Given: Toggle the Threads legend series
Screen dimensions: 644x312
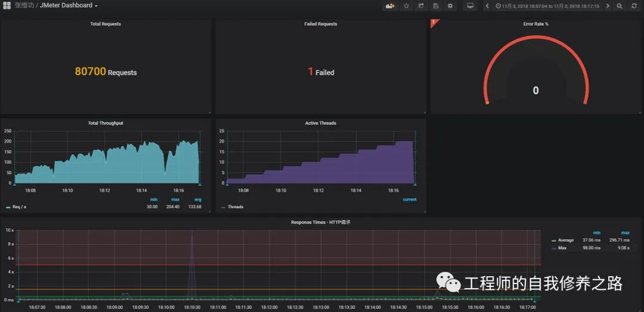Looking at the screenshot, I should (232, 207).
